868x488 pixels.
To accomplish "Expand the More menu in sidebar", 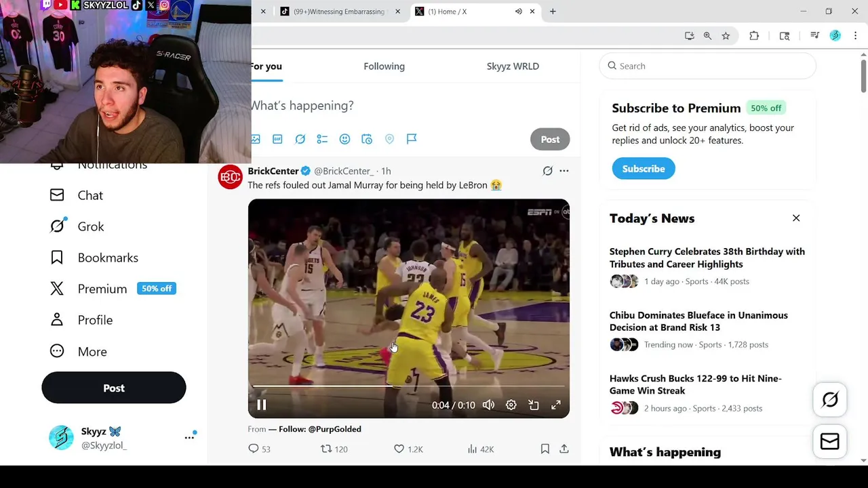I will pos(79,352).
